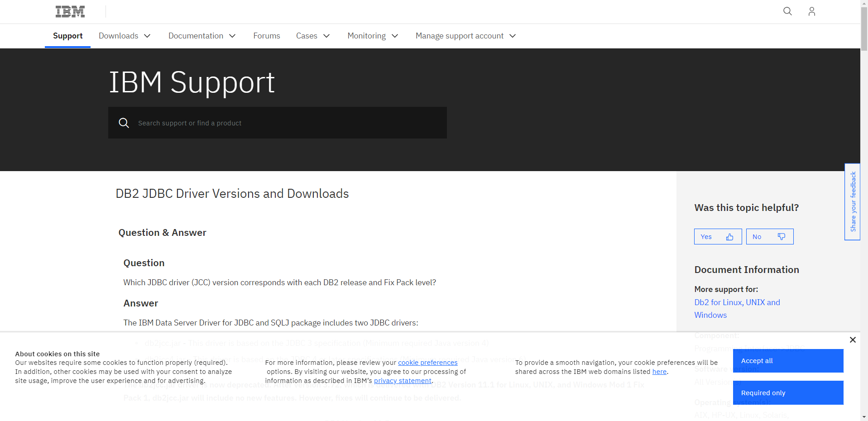
Task: Click thumbs up icon on Yes button
Action: point(729,237)
